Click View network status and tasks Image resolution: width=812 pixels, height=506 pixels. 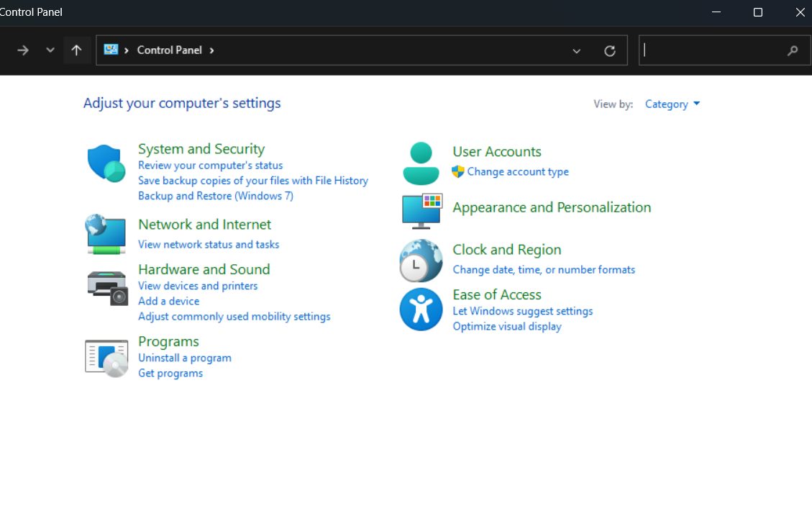pyautogui.click(x=209, y=244)
